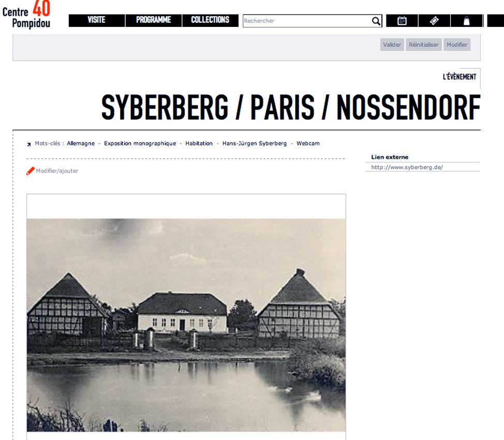This screenshot has width=504, height=440.
Task: Follow the Hans-Jürgen Syberberg keyword link
Action: 254,143
